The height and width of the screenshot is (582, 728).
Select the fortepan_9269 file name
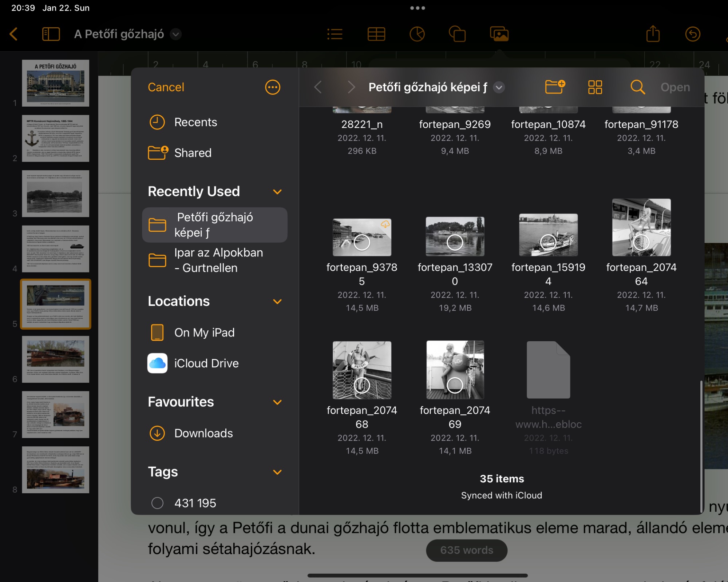(x=455, y=124)
